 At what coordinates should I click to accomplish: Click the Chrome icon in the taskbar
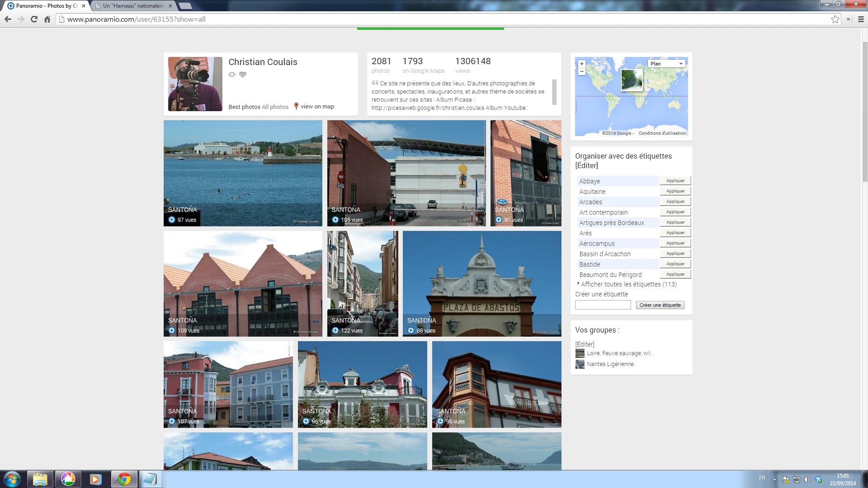pos(124,479)
